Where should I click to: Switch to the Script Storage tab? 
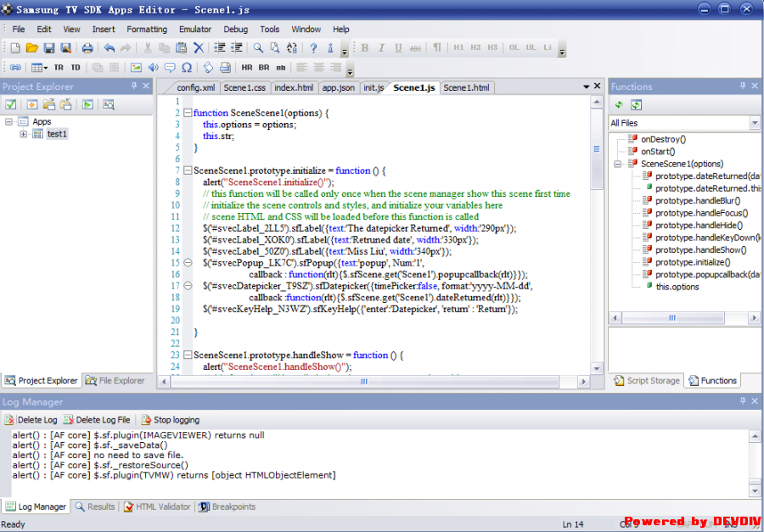(x=648, y=380)
